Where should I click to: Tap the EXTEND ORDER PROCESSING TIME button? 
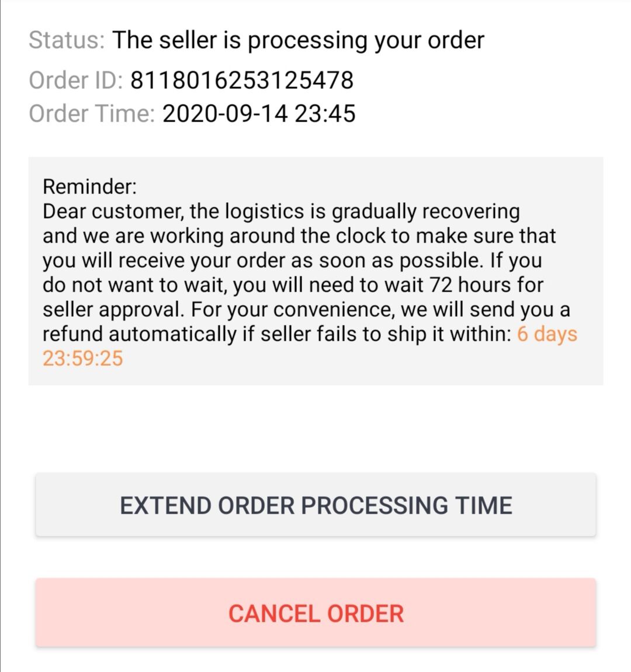coord(315,504)
